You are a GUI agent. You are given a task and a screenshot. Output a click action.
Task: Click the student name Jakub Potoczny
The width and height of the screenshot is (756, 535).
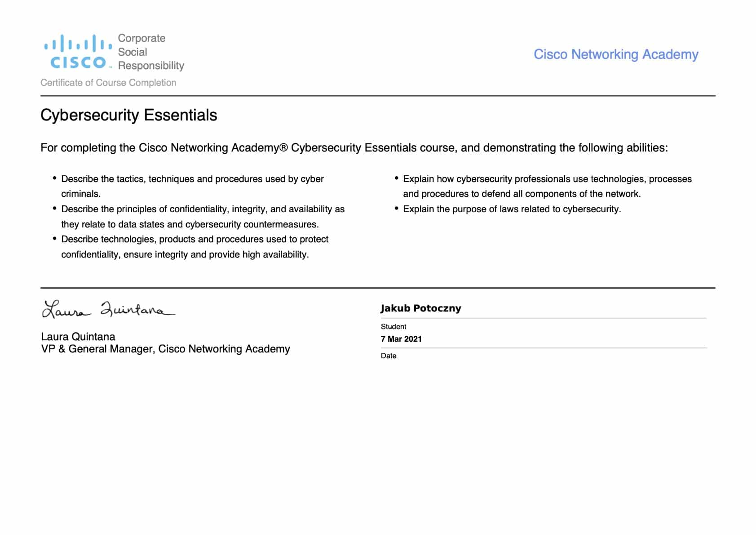click(x=420, y=308)
